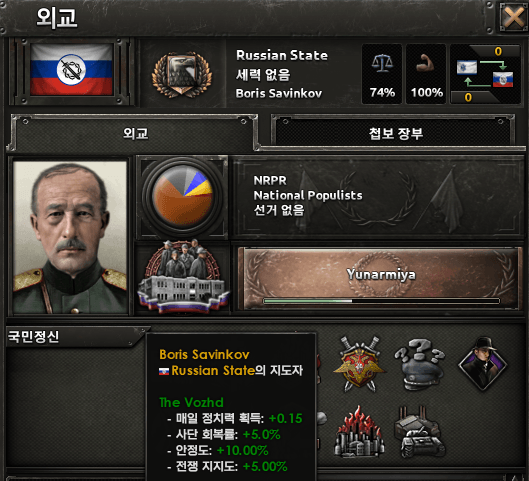This screenshot has height=481, width=529.
Task: Switch to the 외교 tab
Action: (135, 133)
